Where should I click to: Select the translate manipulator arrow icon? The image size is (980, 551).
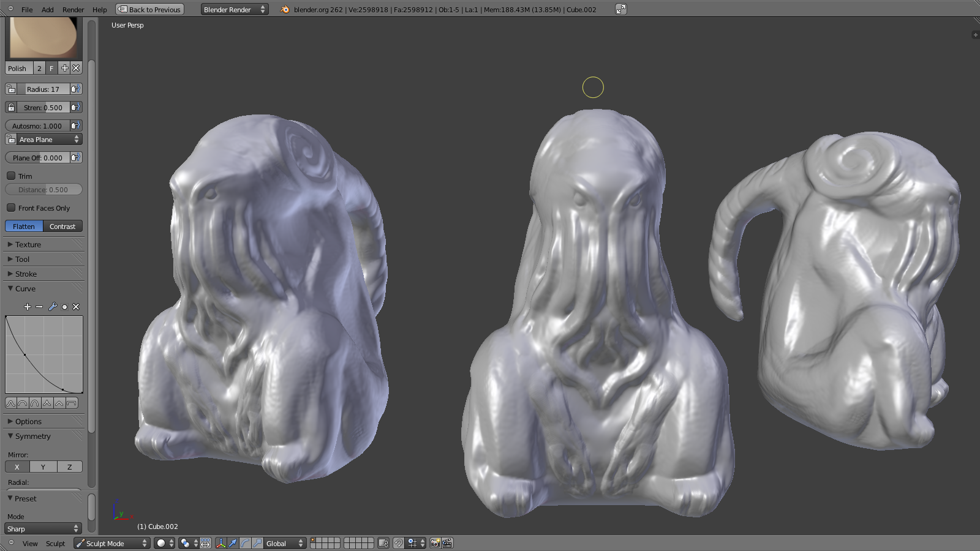pos(233,543)
